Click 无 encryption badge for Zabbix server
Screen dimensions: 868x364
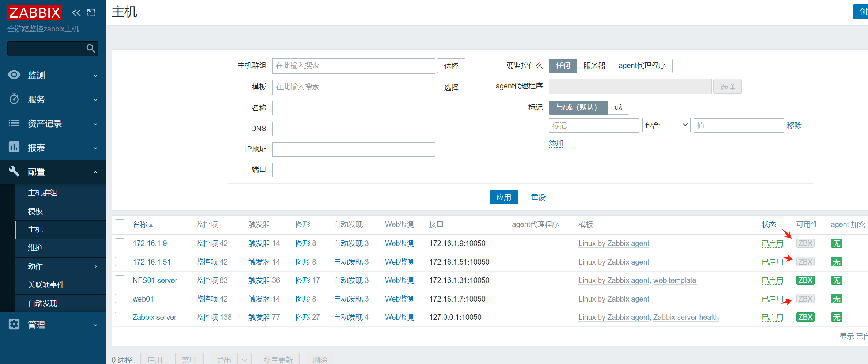click(x=837, y=317)
